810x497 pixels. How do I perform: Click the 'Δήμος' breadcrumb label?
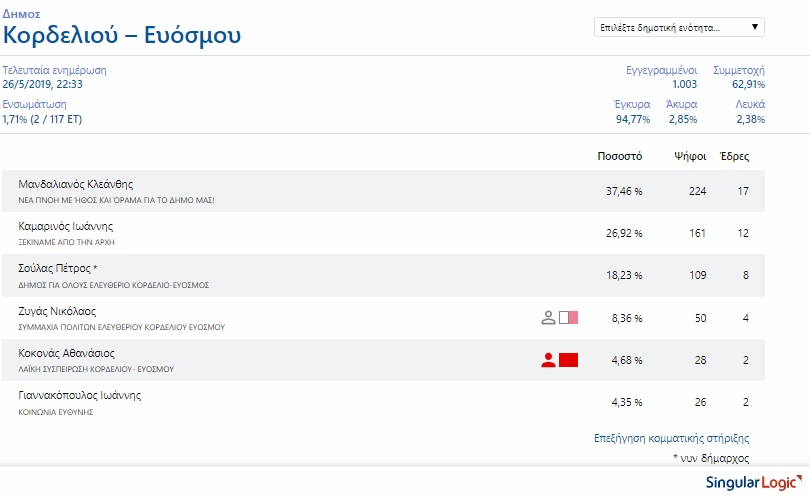[x=21, y=14]
